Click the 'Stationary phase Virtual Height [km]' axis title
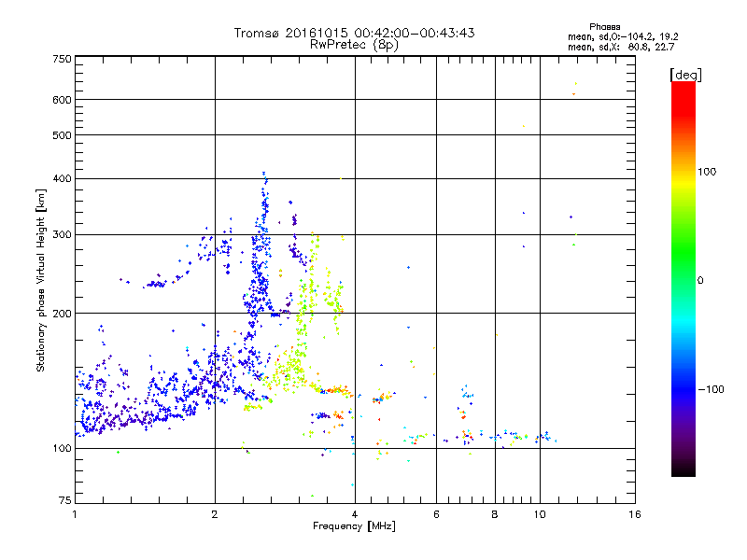Viewport: 747px width, 560px height. point(40,280)
